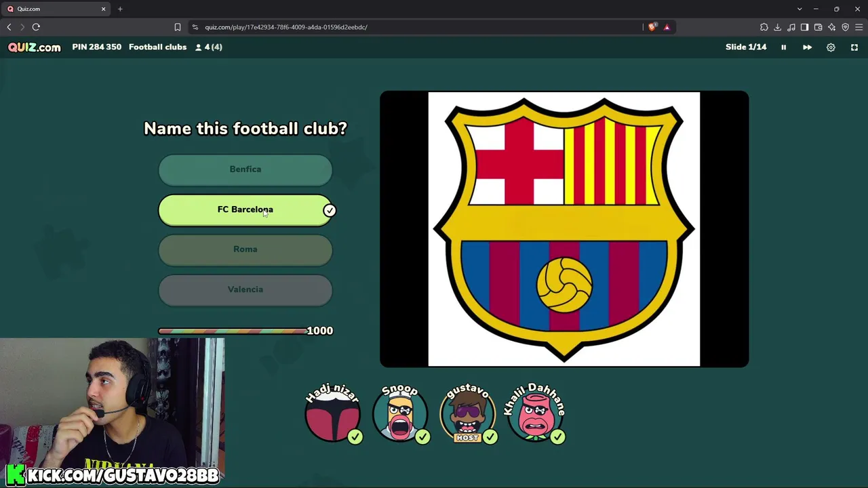
Task: Reload the quiz page
Action: [x=36, y=27]
